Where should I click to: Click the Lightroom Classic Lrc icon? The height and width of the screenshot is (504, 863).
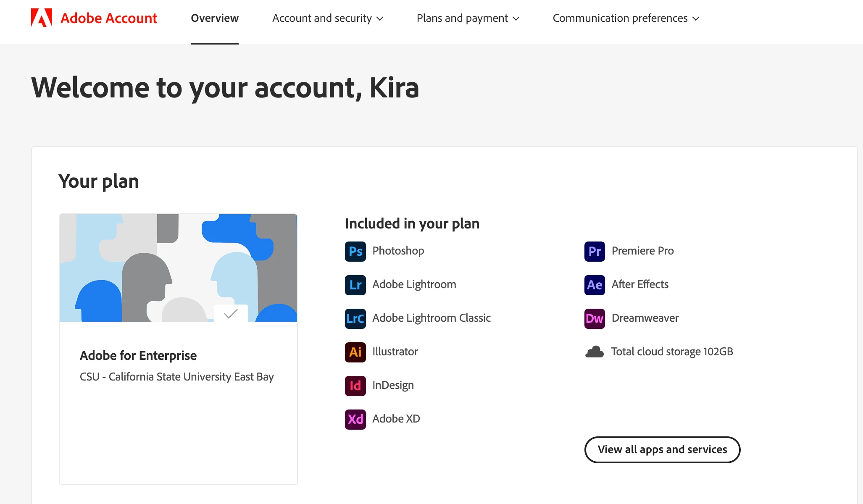355,318
